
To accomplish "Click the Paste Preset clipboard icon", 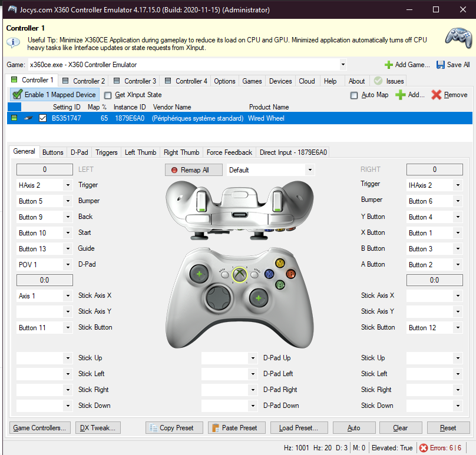I will point(216,428).
